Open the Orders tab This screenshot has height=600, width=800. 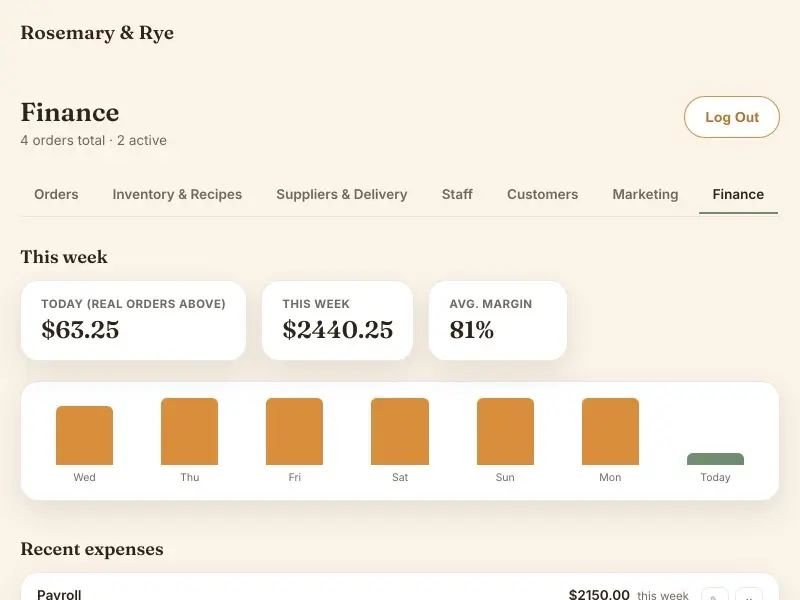tap(56, 194)
